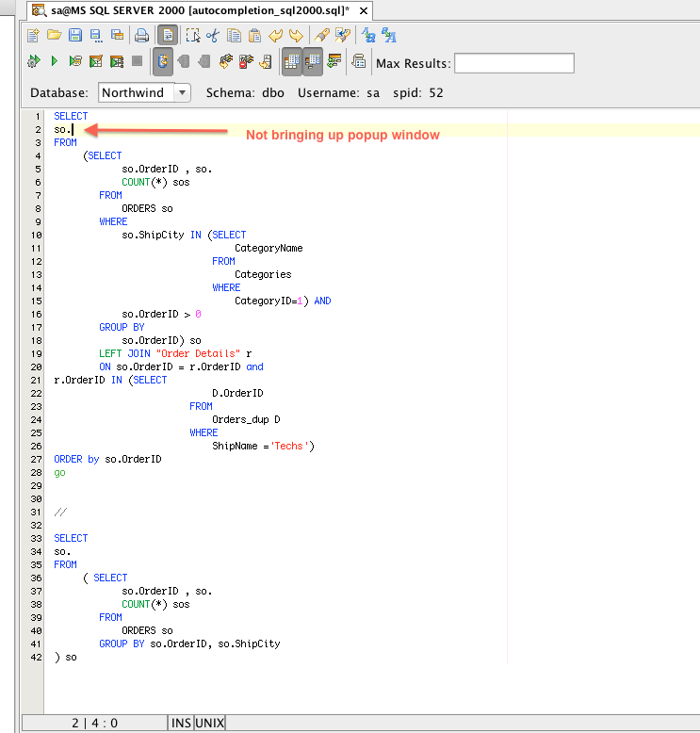Paste from clipboard with the paste icon

pos(254,36)
